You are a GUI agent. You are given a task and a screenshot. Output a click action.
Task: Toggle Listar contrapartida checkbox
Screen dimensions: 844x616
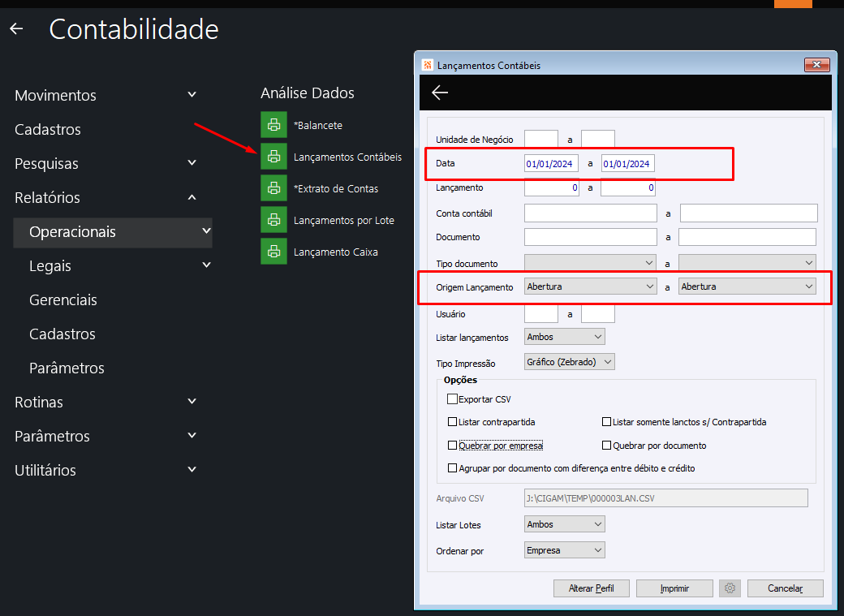[x=452, y=421]
